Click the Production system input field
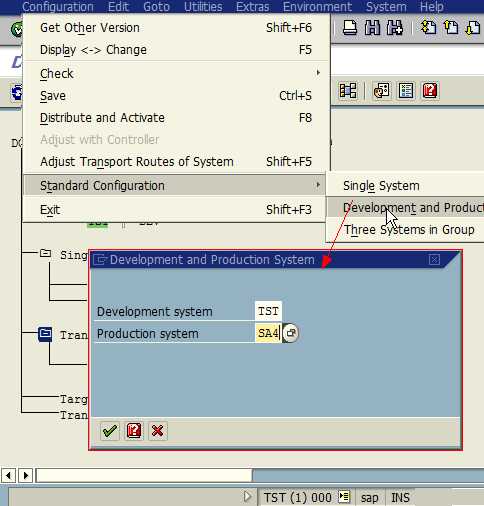Viewport: 484px width, 506px height. point(268,333)
